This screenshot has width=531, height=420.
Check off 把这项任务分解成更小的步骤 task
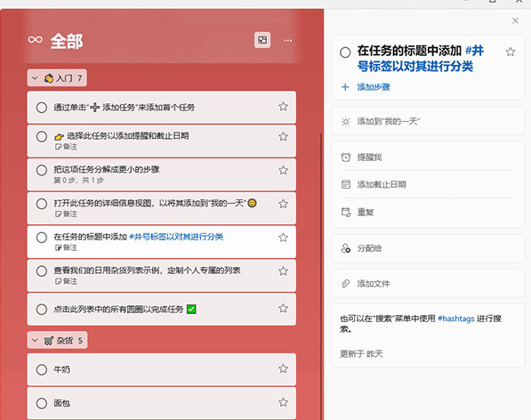(x=42, y=170)
